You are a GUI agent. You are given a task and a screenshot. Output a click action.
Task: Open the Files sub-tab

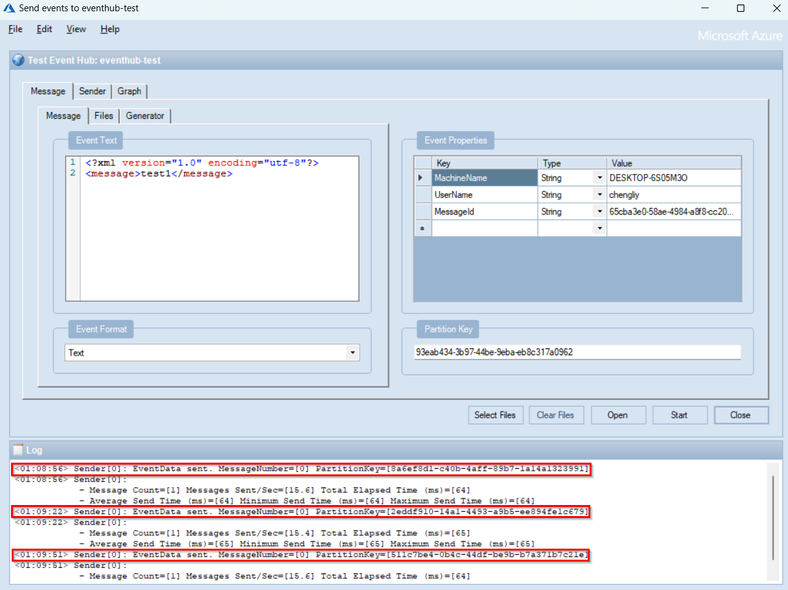click(x=104, y=116)
